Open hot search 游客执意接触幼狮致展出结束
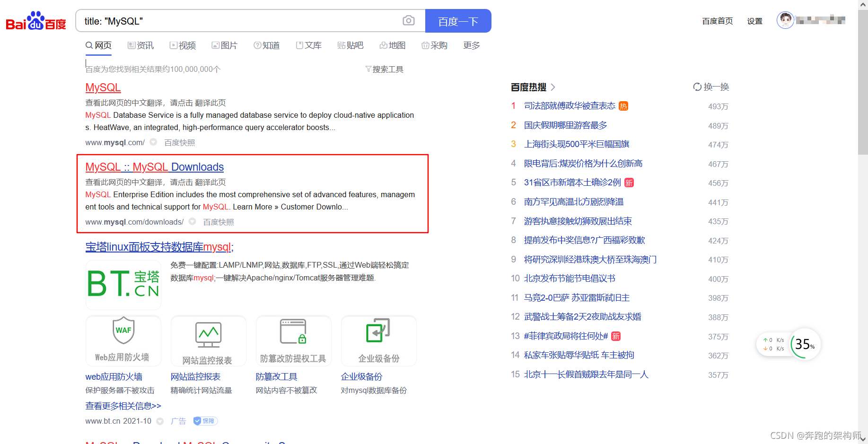The height and width of the screenshot is (444, 868). pyautogui.click(x=578, y=221)
